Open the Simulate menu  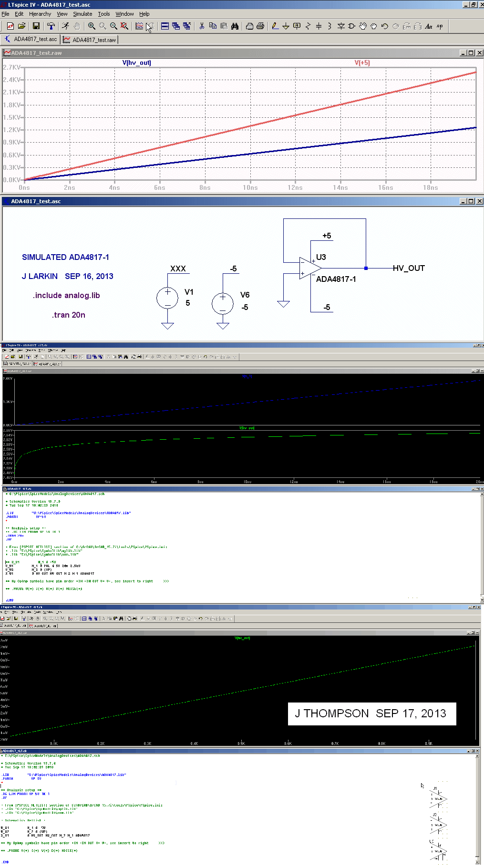tap(82, 14)
